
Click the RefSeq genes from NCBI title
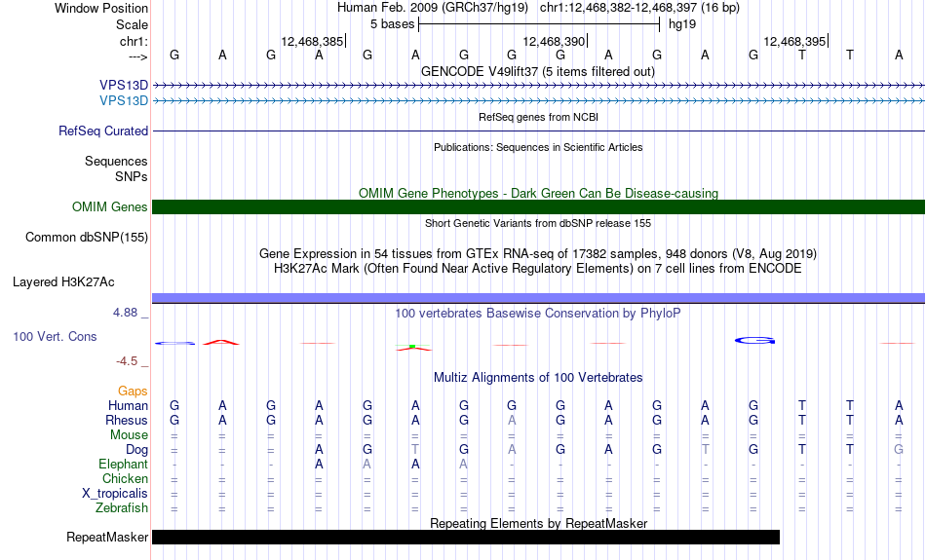point(538,117)
